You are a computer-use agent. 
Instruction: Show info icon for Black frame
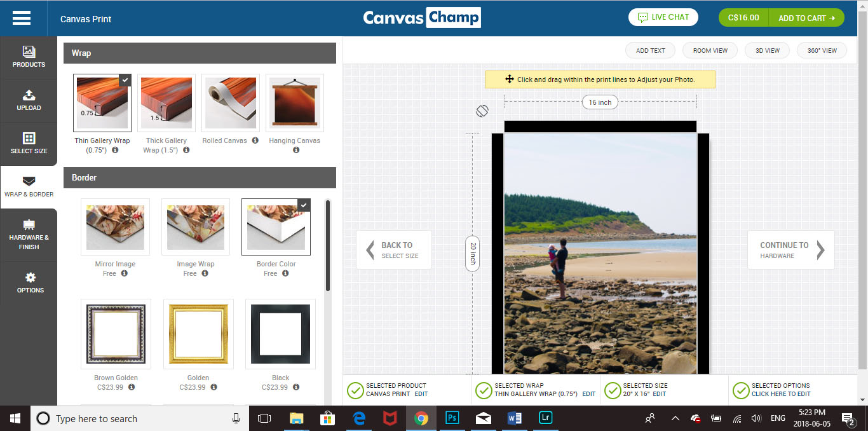click(x=296, y=387)
